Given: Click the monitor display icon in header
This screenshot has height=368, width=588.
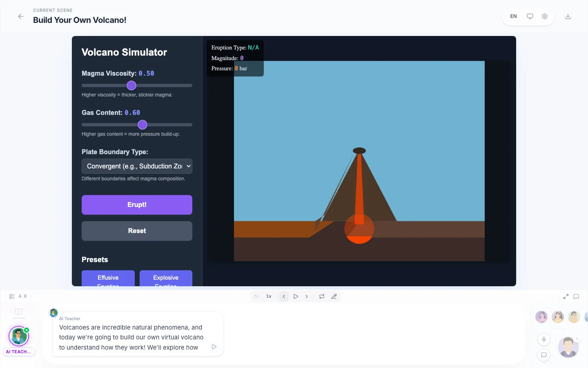Looking at the screenshot, I should tap(530, 16).
